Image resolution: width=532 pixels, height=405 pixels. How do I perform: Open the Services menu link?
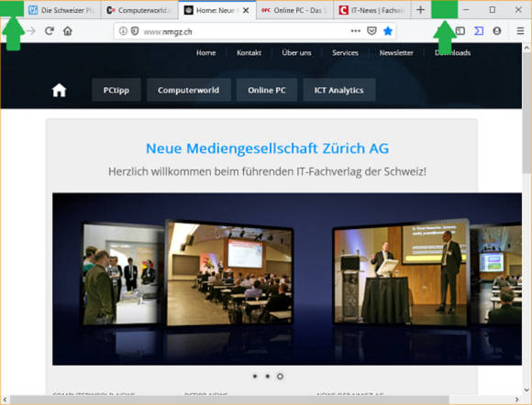click(346, 53)
